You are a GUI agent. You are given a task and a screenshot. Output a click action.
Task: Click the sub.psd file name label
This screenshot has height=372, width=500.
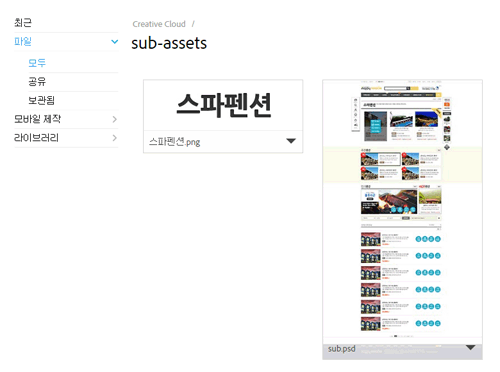(342, 349)
